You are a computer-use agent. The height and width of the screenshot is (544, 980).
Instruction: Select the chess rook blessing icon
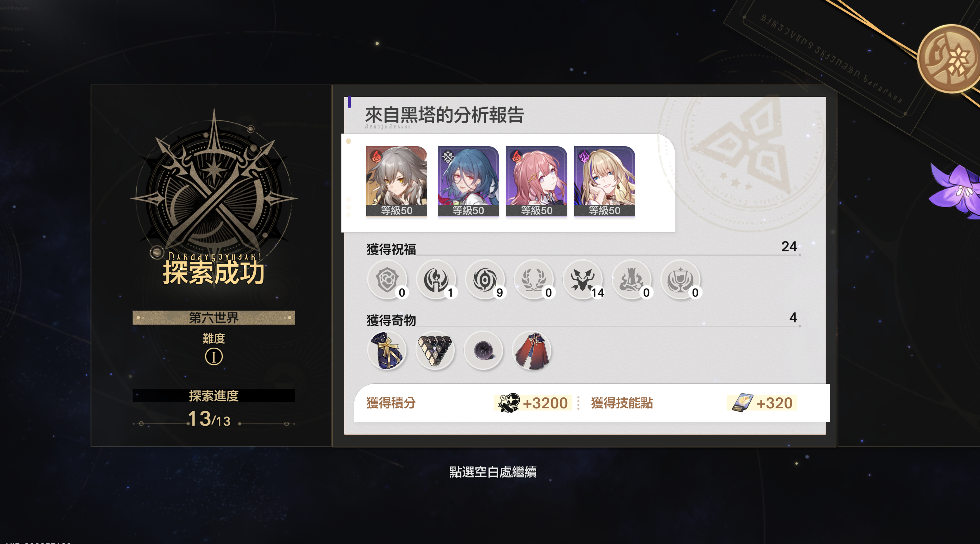pos(631,279)
